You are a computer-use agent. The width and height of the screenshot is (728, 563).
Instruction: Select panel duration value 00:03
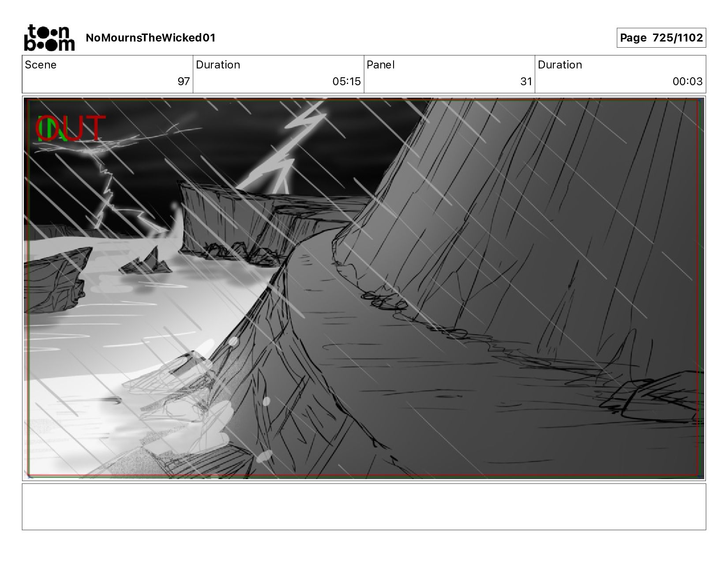point(687,81)
